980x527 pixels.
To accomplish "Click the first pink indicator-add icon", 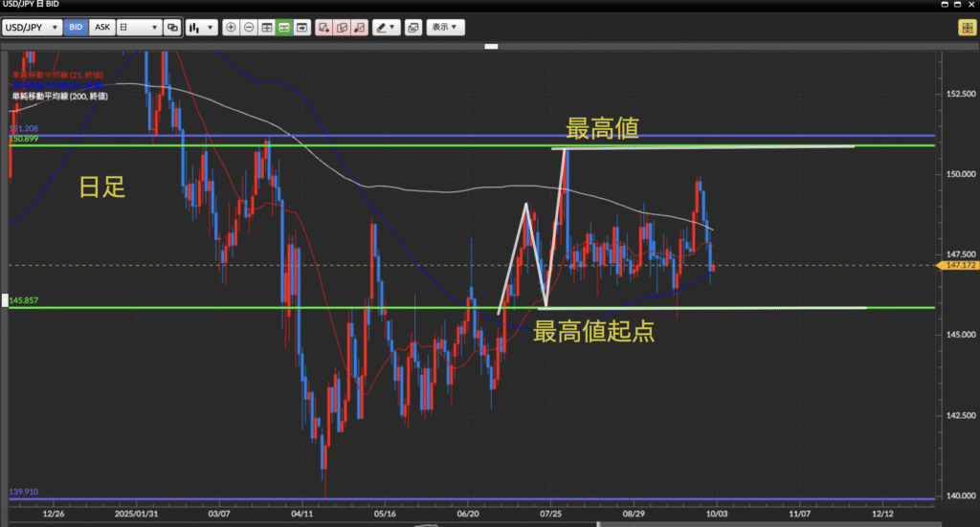I will [x=325, y=28].
